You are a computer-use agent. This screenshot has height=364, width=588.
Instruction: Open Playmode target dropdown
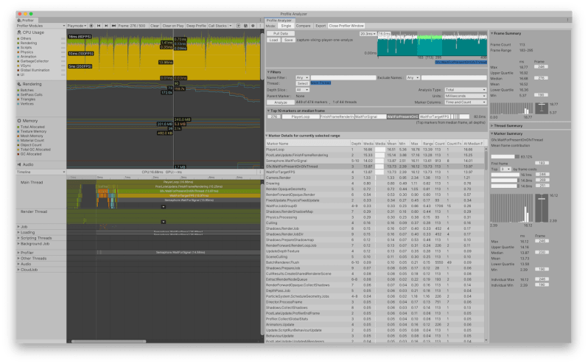tap(77, 26)
